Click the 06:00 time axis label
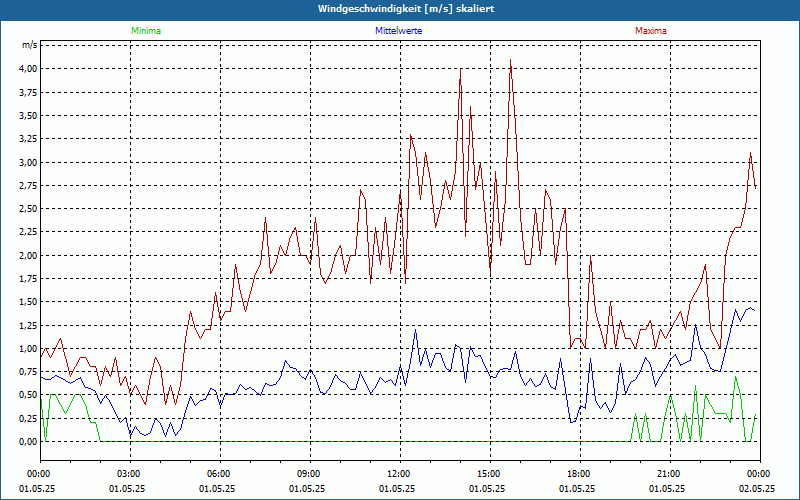Image resolution: width=800 pixels, height=500 pixels. coord(220,474)
